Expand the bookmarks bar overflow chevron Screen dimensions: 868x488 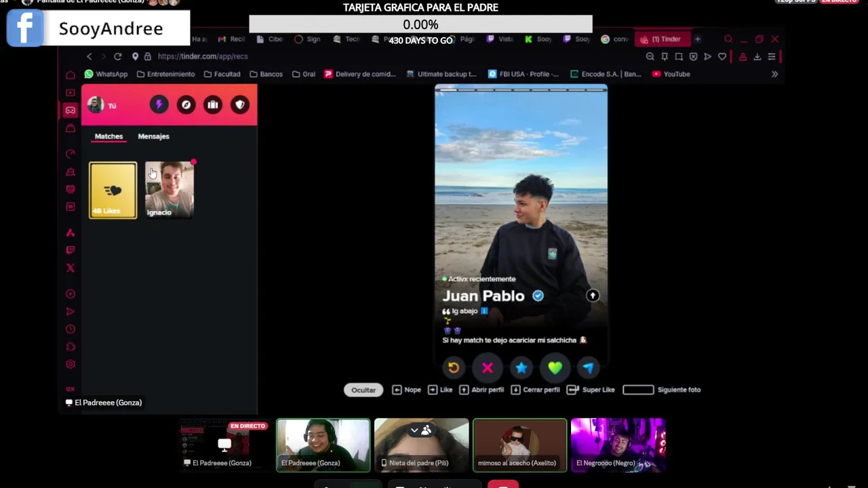[x=774, y=74]
